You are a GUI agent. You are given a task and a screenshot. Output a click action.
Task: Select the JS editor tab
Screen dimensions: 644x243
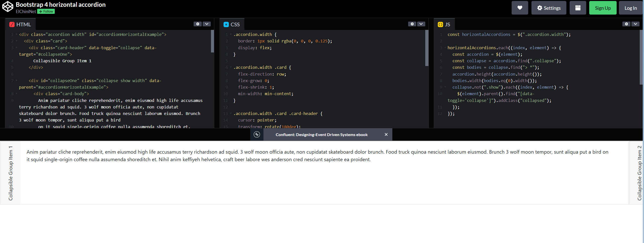coord(444,24)
